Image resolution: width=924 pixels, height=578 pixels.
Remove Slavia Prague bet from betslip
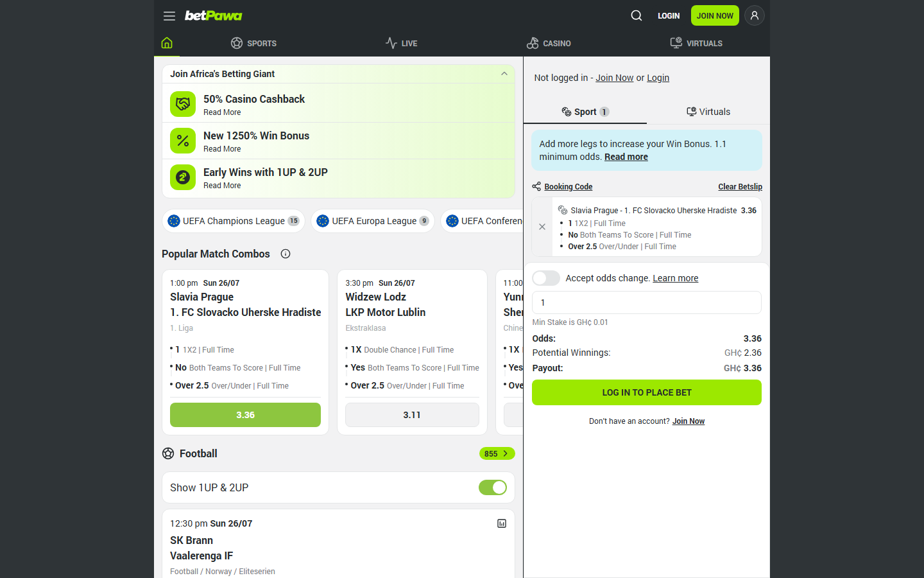(542, 227)
